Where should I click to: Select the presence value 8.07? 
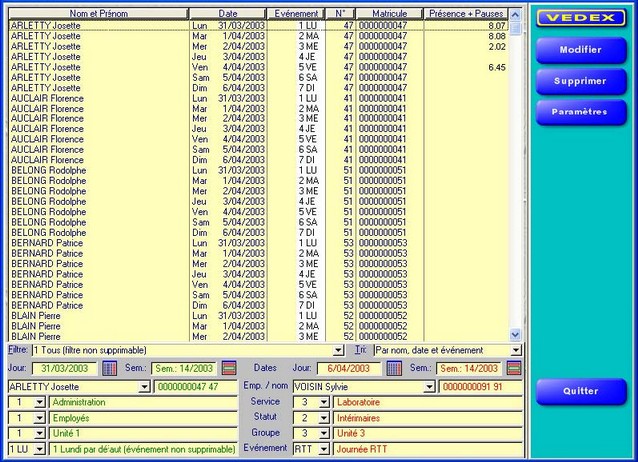(497, 26)
